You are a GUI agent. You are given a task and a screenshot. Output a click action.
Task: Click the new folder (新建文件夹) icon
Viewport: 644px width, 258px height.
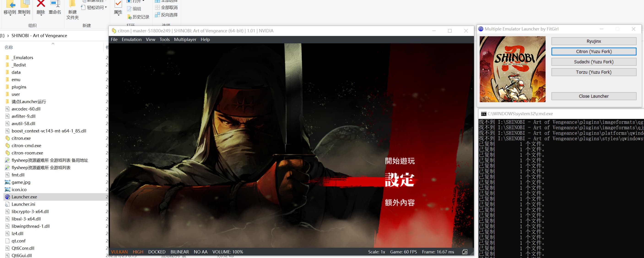coord(73,4)
